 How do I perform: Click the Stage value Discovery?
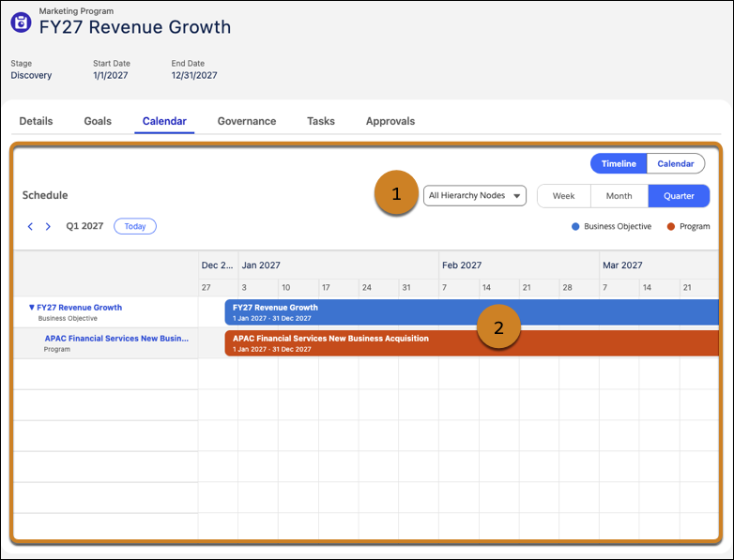[31, 75]
